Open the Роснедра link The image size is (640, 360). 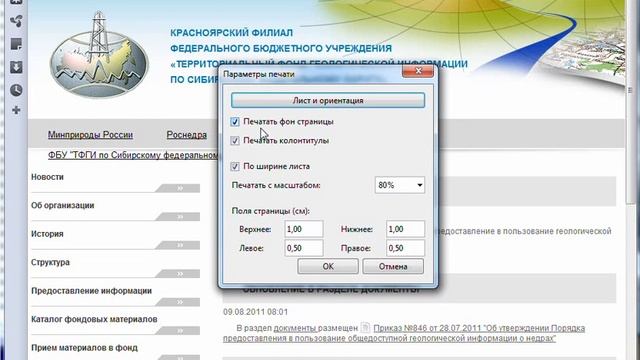click(x=187, y=135)
